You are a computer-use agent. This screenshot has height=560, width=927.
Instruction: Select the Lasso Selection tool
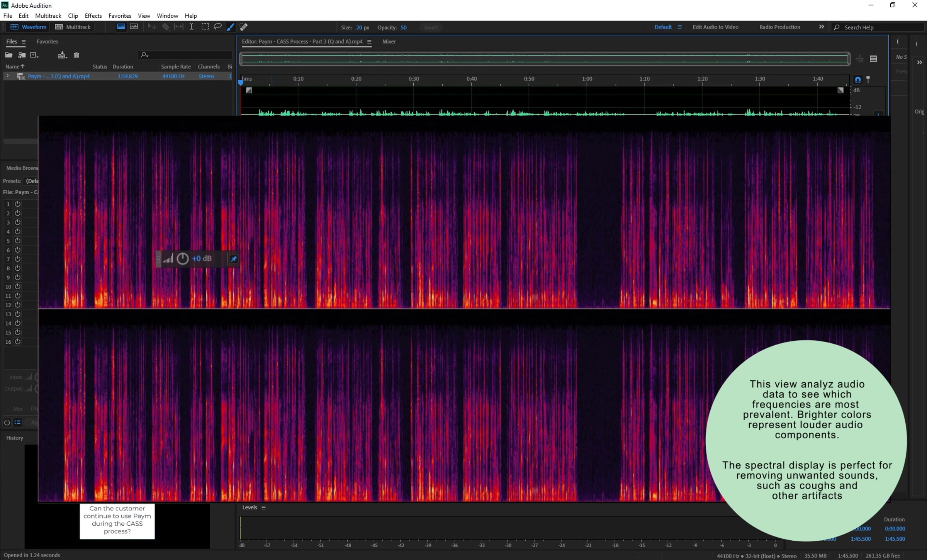click(217, 27)
